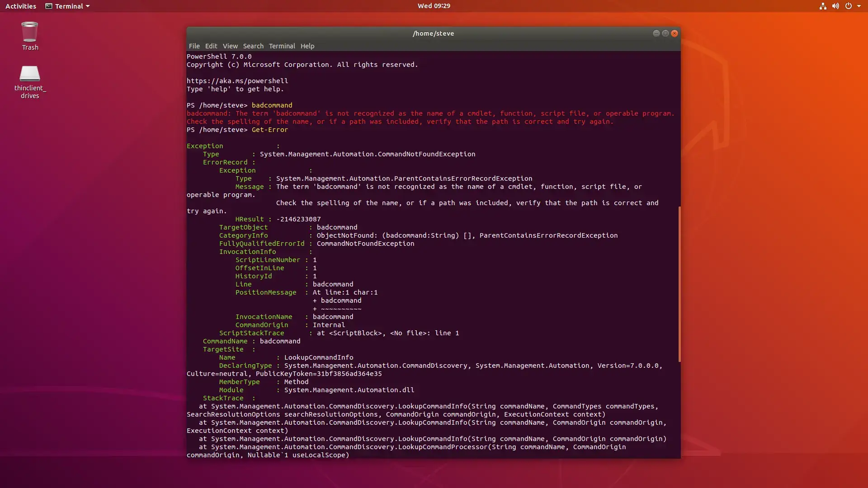868x488 pixels.
Task: Click the "Type 'help' to get help." line
Action: (235, 89)
